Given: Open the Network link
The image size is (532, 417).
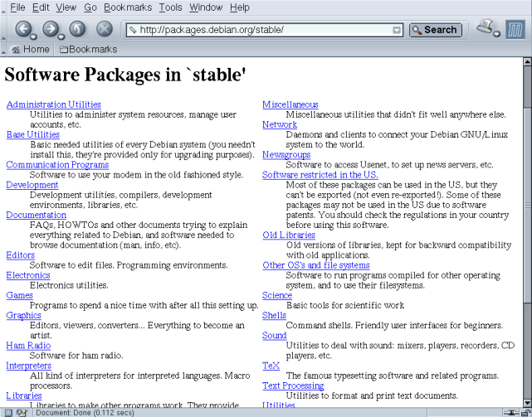Looking at the screenshot, I should (280, 124).
